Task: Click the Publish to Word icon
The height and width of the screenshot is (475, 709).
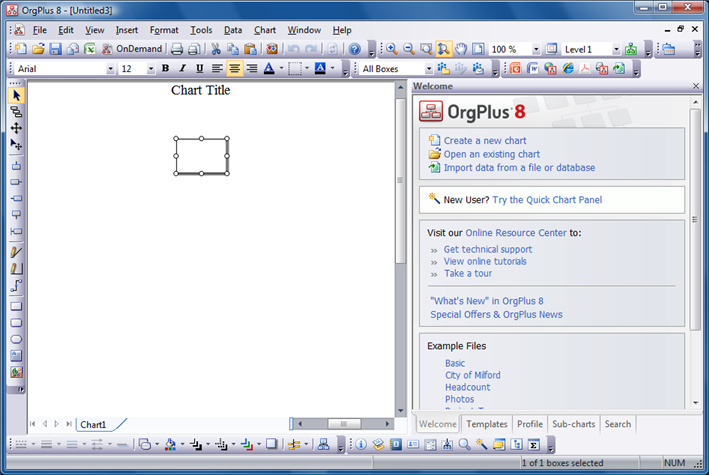Action: pos(533,69)
